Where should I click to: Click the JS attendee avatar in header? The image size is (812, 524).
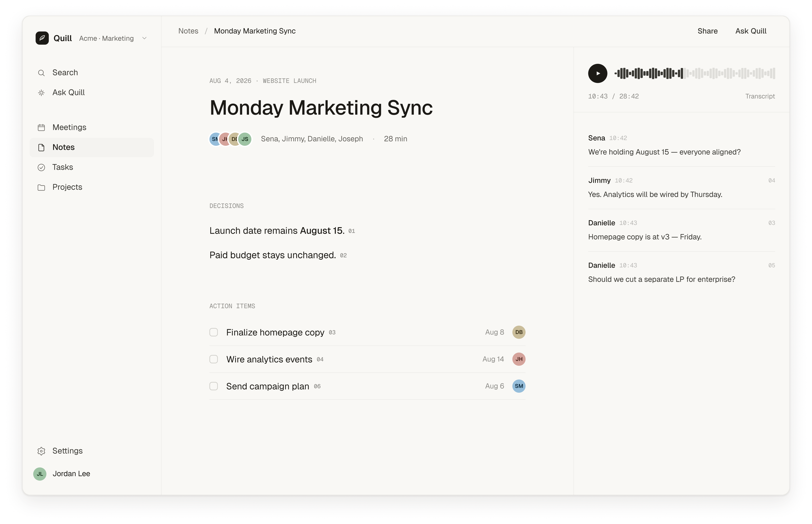pyautogui.click(x=245, y=139)
